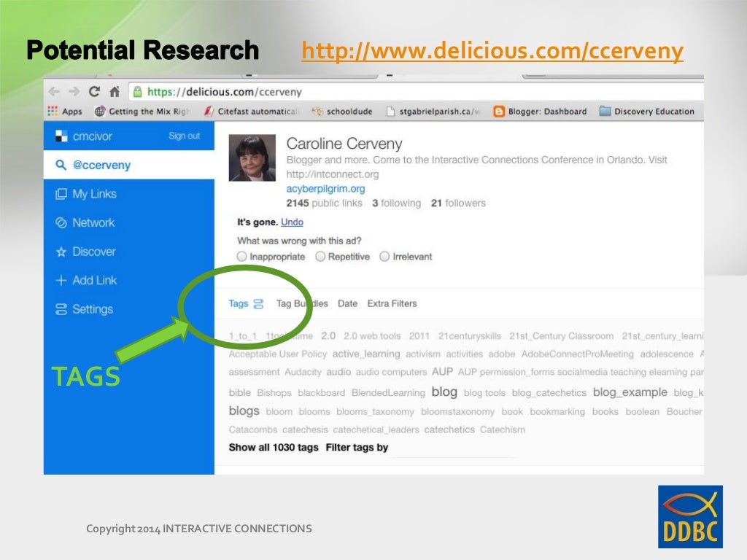Image resolution: width=747 pixels, height=560 pixels.
Task: Click the 'active_learning' tag
Action: [366, 354]
